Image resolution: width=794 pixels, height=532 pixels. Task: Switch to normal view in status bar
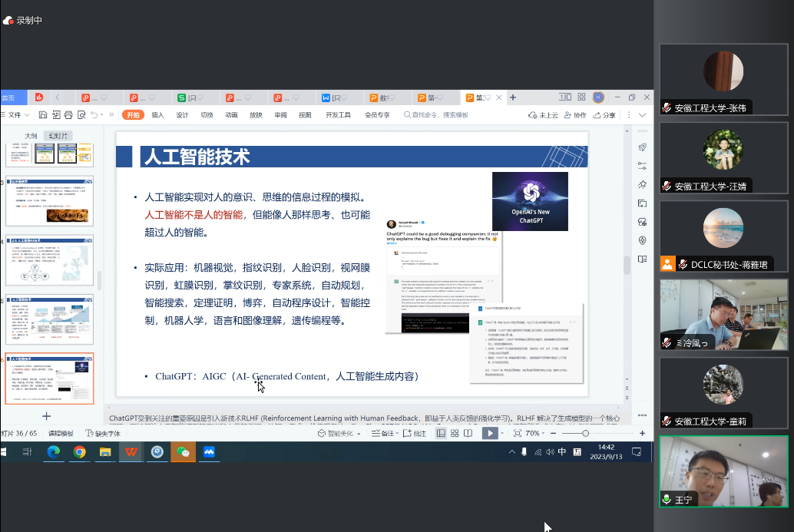pyautogui.click(x=441, y=433)
